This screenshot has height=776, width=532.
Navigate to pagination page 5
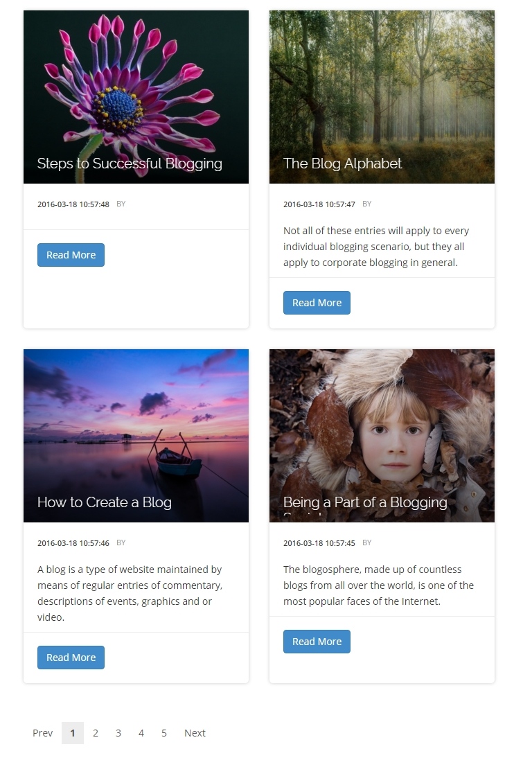(163, 733)
